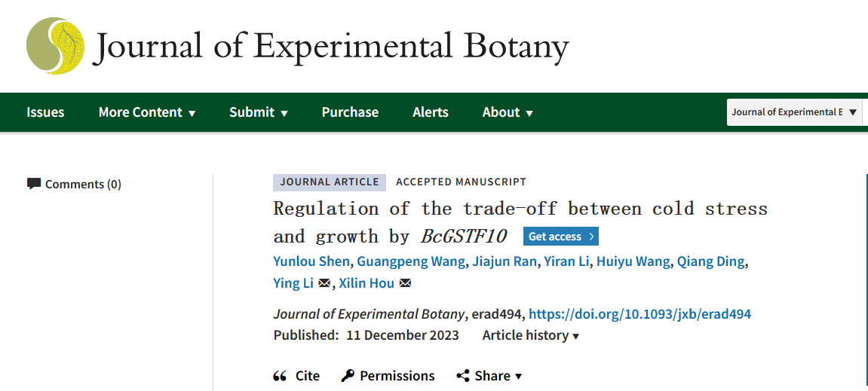Click the envelope icon next to Xilin Hou
868x391 pixels.
click(x=405, y=283)
